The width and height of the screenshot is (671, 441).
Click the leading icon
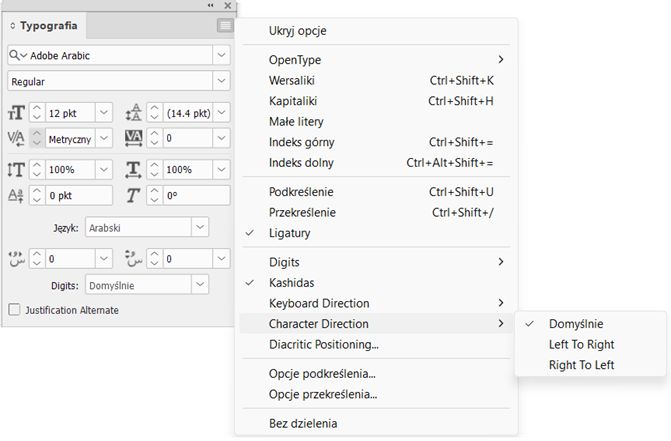click(134, 113)
